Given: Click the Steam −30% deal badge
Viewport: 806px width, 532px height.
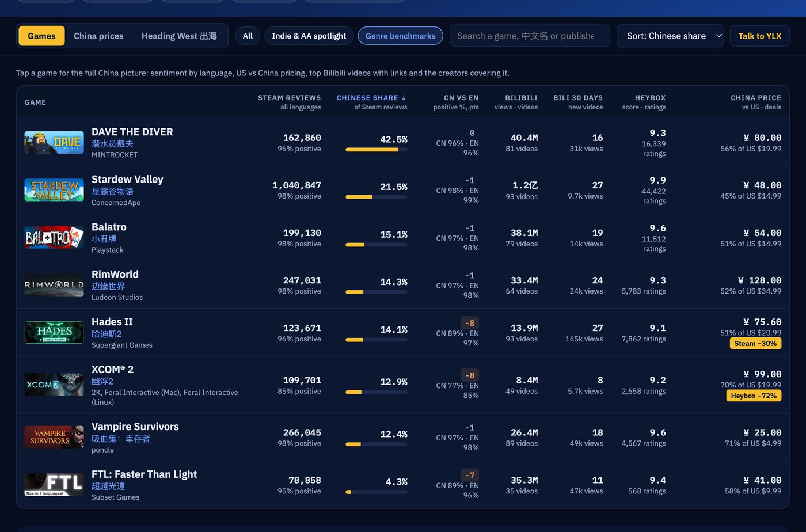Looking at the screenshot, I should (x=756, y=344).
